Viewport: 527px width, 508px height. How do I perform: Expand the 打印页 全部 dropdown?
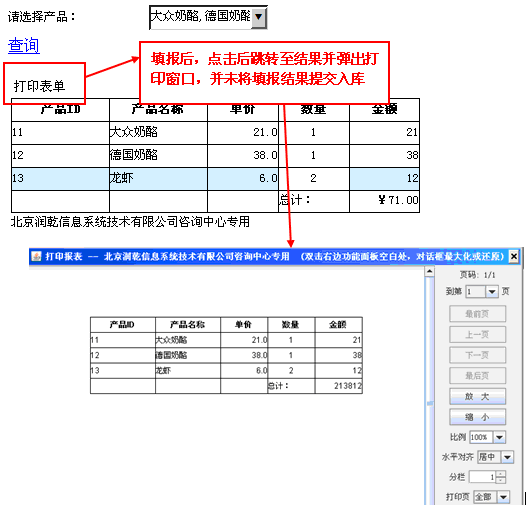pos(503,497)
